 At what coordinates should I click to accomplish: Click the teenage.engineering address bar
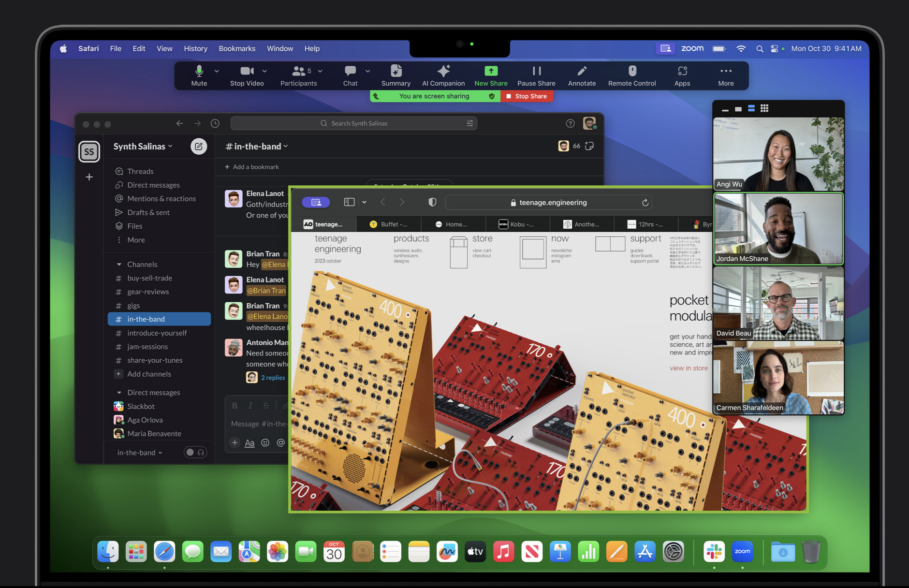tap(548, 203)
